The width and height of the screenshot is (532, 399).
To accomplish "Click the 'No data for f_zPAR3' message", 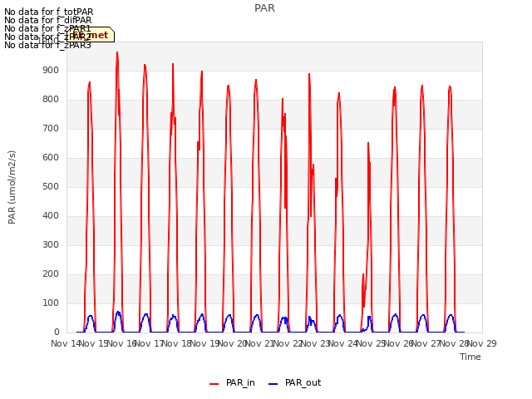I will pos(48,45).
